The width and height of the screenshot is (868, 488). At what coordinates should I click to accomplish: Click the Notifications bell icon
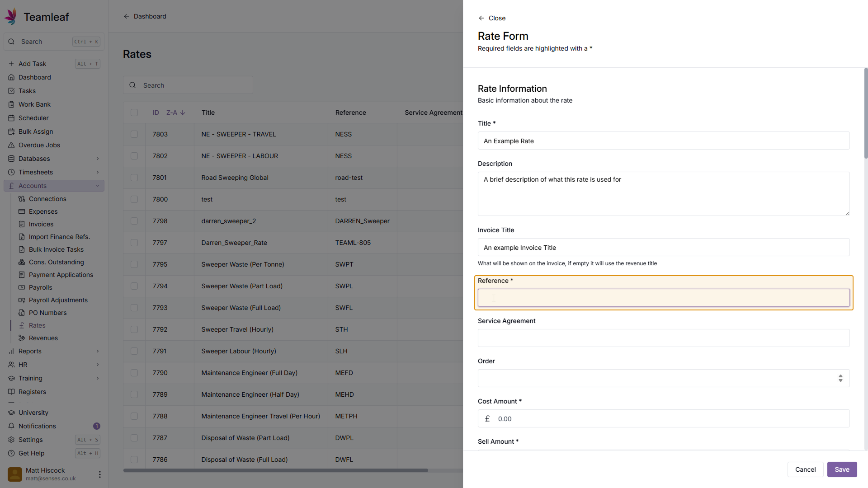[x=11, y=426]
